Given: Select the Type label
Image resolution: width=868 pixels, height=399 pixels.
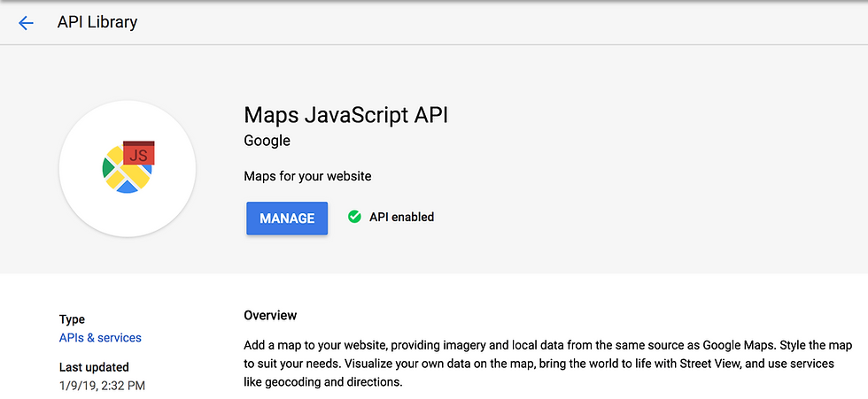Looking at the screenshot, I should 72,319.
